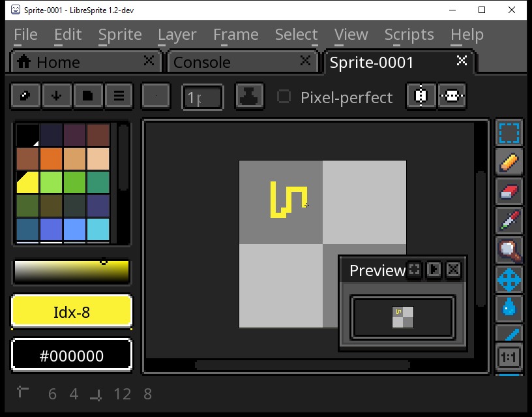Enable horizontal symmetry mode button
The height and width of the screenshot is (417, 532).
[x=421, y=96]
